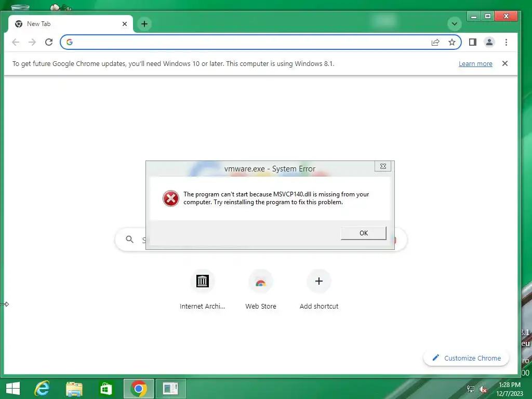This screenshot has height=399, width=532.
Task: Click Customize Chrome button
Action: point(466,358)
